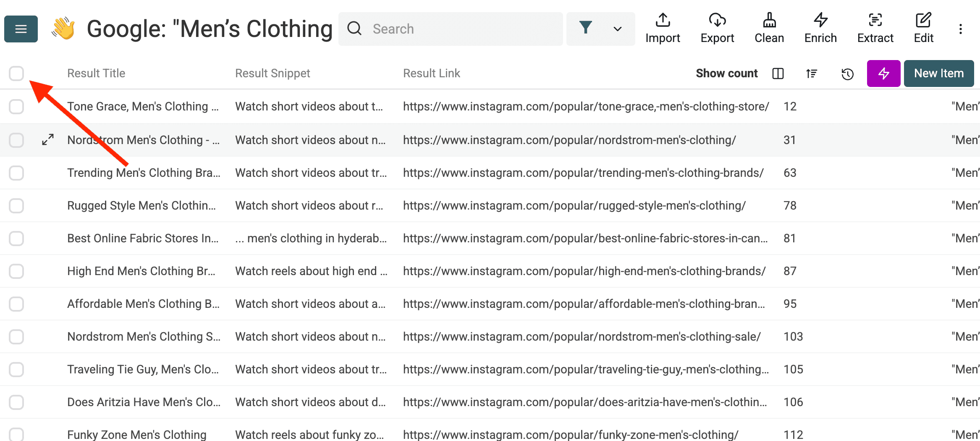Select the Funky Zone Men's Clothing row checkbox
This screenshot has width=980, height=441.
point(16,435)
